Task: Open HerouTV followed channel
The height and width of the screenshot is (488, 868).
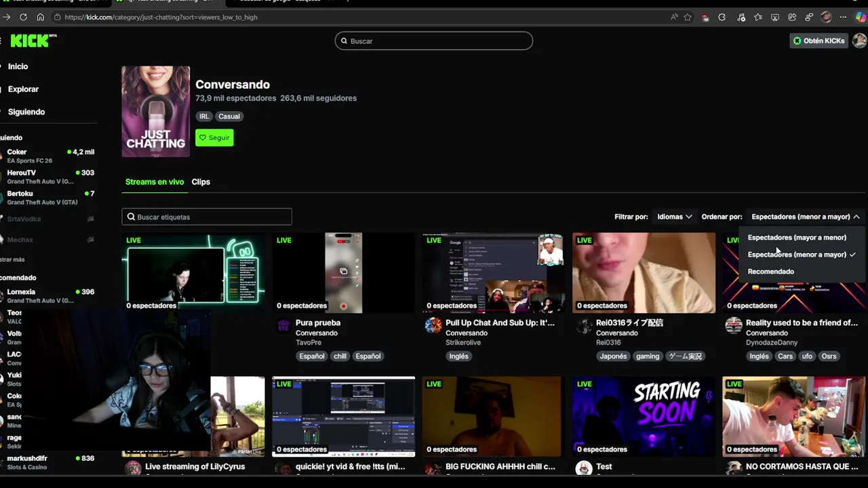Action: tap(49, 176)
